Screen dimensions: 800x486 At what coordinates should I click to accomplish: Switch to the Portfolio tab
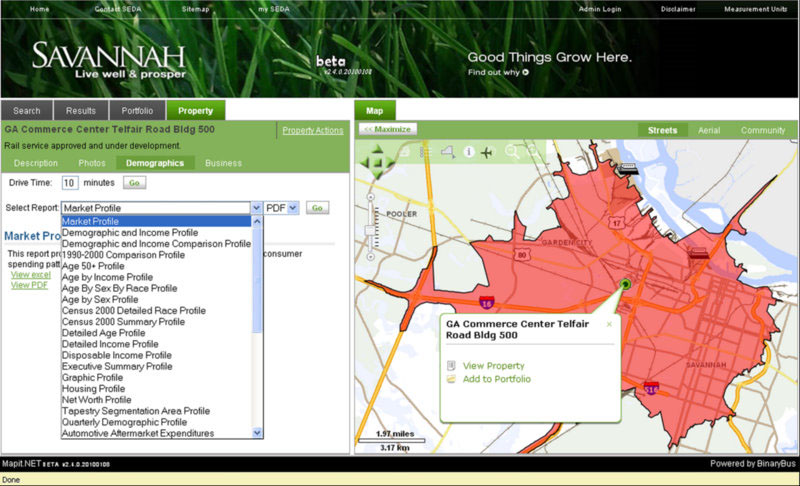(137, 111)
